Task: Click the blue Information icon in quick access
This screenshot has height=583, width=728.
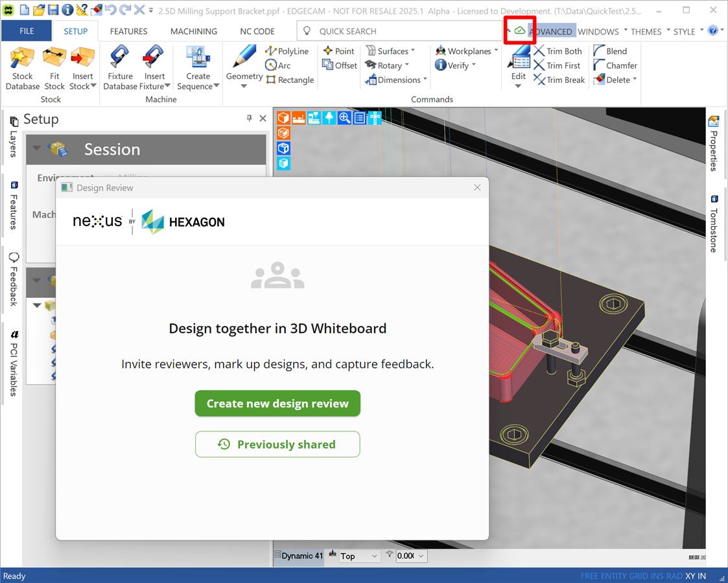Action: click(67, 10)
